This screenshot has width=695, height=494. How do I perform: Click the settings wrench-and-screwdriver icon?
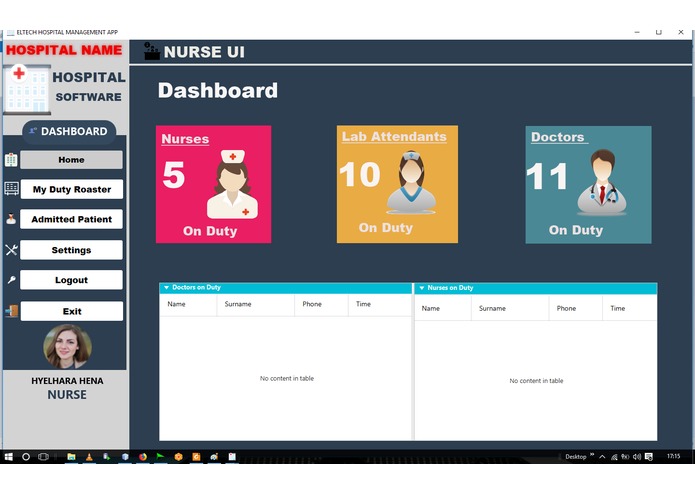pyautogui.click(x=11, y=250)
